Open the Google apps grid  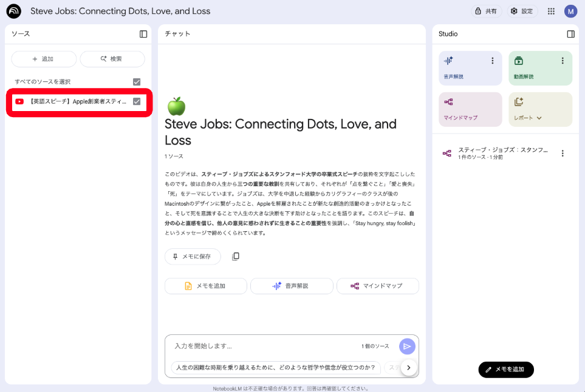point(551,11)
